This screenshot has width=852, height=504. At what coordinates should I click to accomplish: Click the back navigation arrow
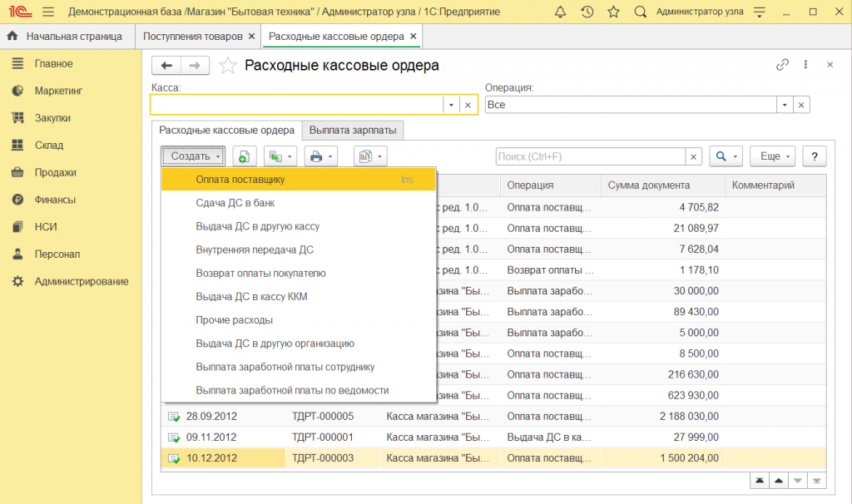tap(166, 66)
